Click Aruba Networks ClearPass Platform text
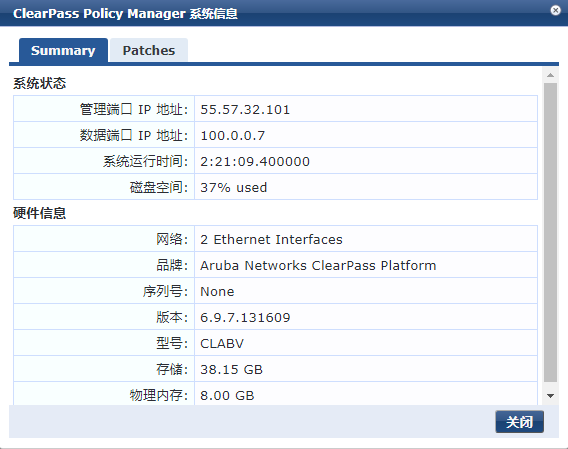This screenshot has width=568, height=449. pos(318,266)
